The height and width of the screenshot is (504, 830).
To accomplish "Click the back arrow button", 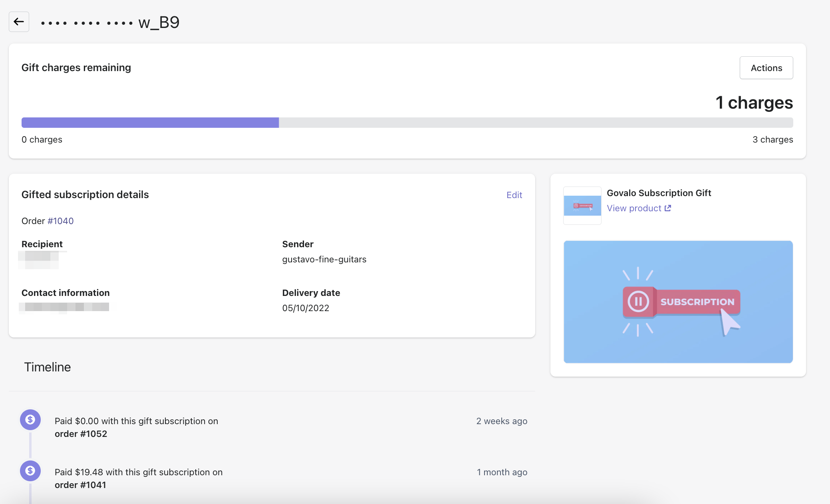I will pos(19,22).
